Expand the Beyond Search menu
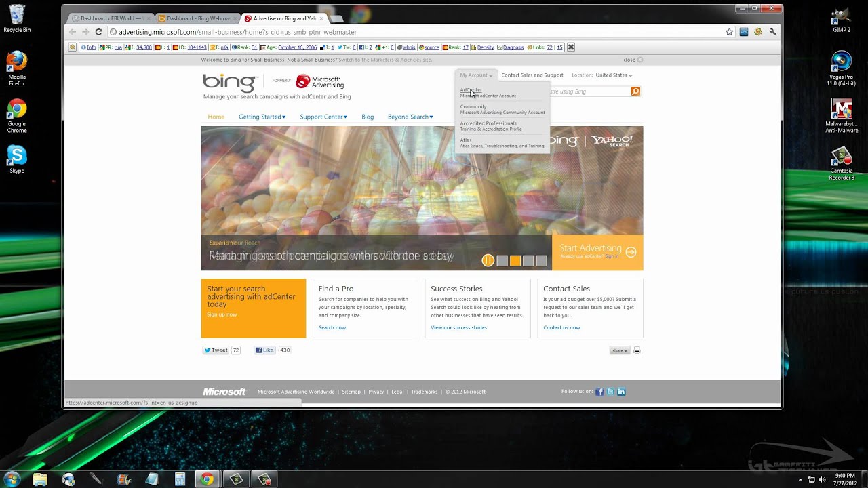The width and height of the screenshot is (868, 488). point(410,117)
